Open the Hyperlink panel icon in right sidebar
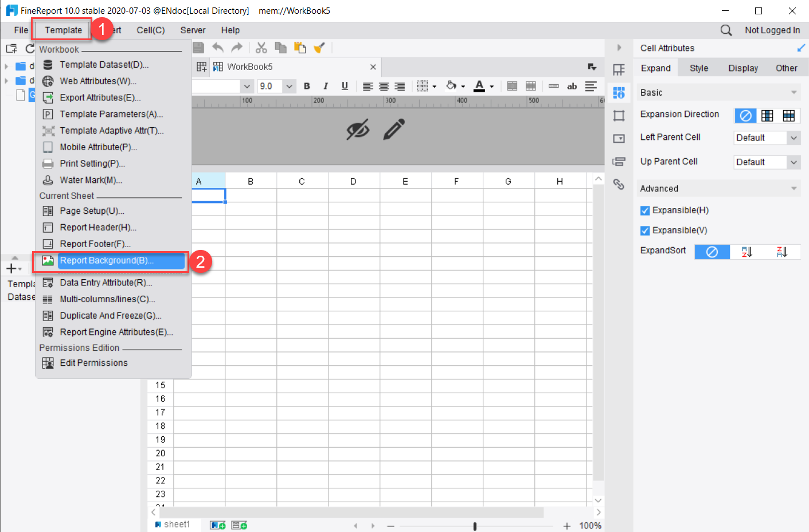Viewport: 809px width, 532px height. click(x=619, y=184)
